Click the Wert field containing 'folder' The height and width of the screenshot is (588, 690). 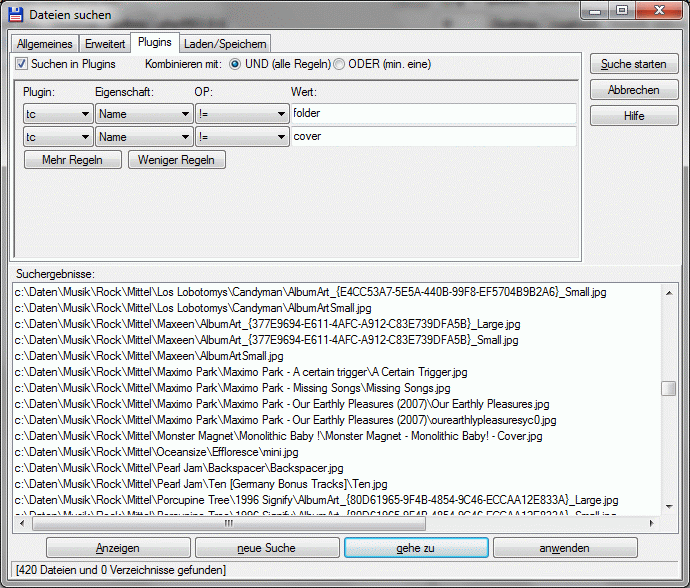433,113
